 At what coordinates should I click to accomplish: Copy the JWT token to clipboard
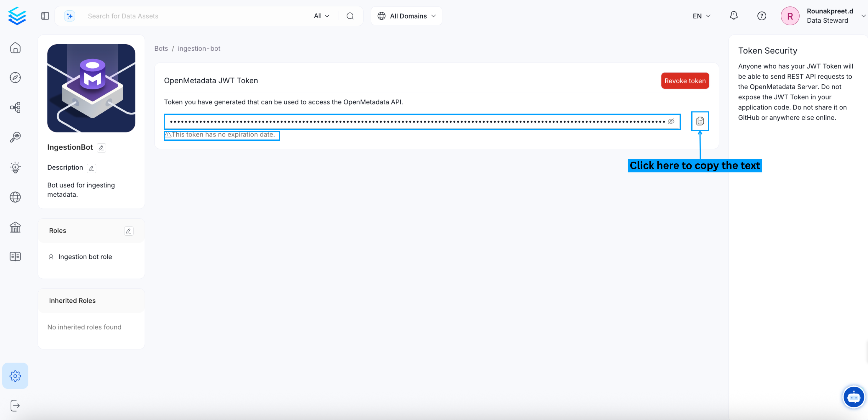pos(700,121)
